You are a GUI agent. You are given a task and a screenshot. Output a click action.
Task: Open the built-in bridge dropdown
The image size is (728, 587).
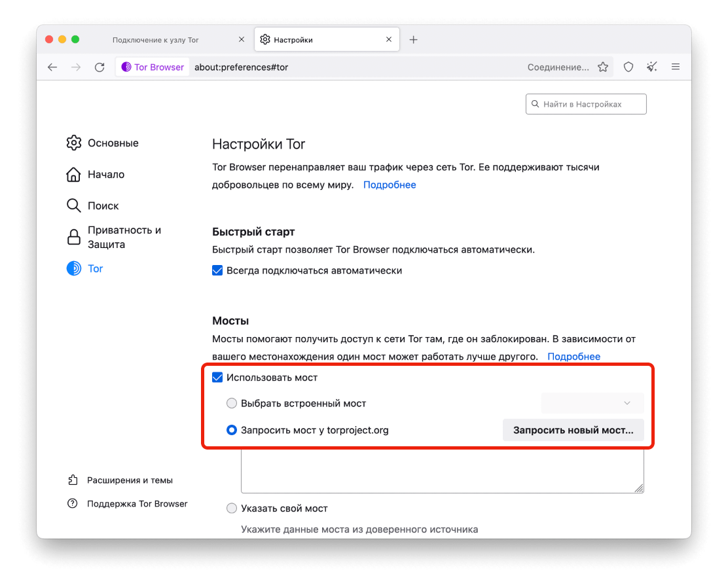click(591, 403)
